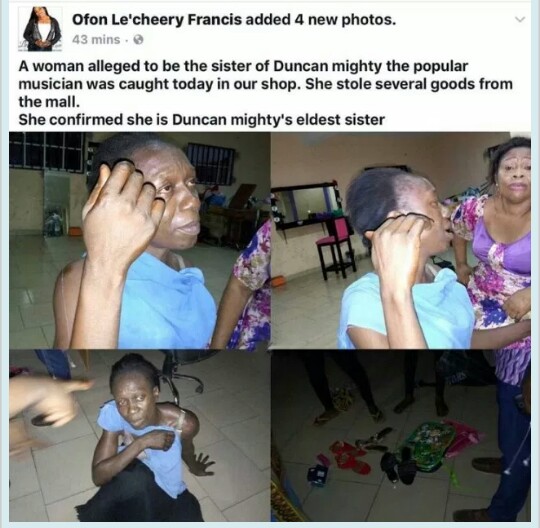This screenshot has height=528, width=540.
Task: Click the wall mirror in the top-right photo
Action: tap(305, 204)
